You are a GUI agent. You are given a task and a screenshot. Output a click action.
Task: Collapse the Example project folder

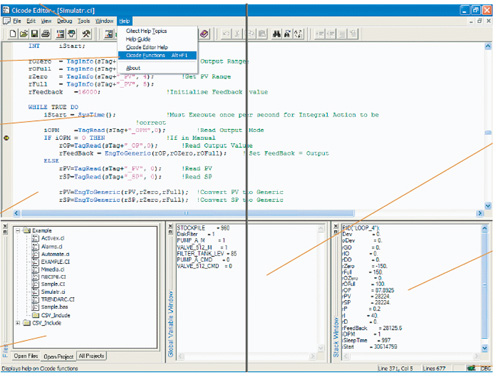pos(18,231)
